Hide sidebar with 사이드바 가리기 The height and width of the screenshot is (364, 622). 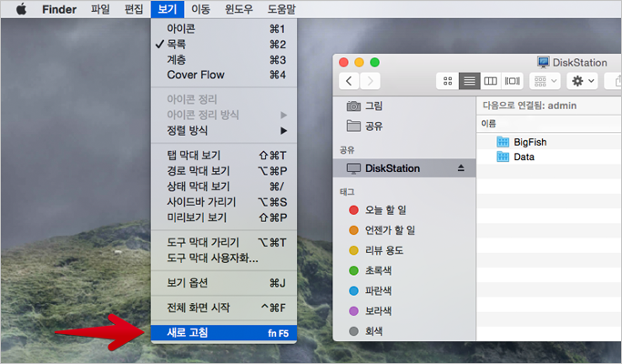pos(224,202)
